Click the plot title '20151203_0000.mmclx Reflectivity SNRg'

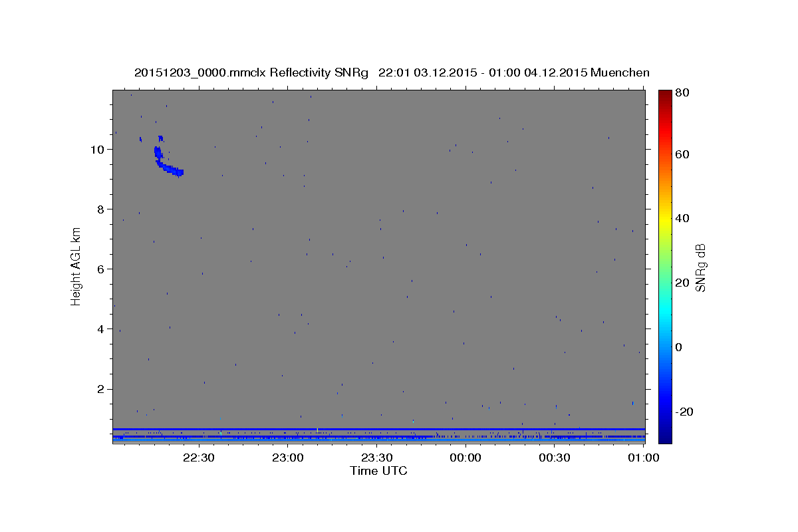pyautogui.click(x=251, y=72)
